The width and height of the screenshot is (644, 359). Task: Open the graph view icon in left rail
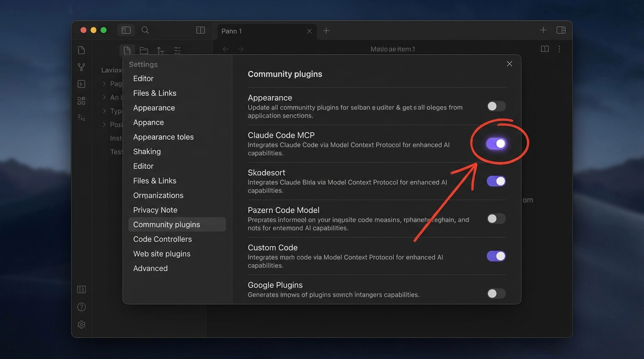pyautogui.click(x=81, y=67)
